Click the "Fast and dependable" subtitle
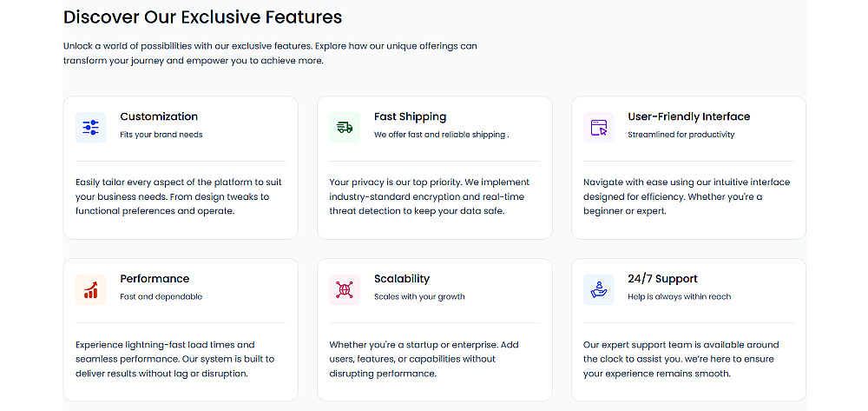This screenshot has height=411, width=868. click(x=161, y=297)
